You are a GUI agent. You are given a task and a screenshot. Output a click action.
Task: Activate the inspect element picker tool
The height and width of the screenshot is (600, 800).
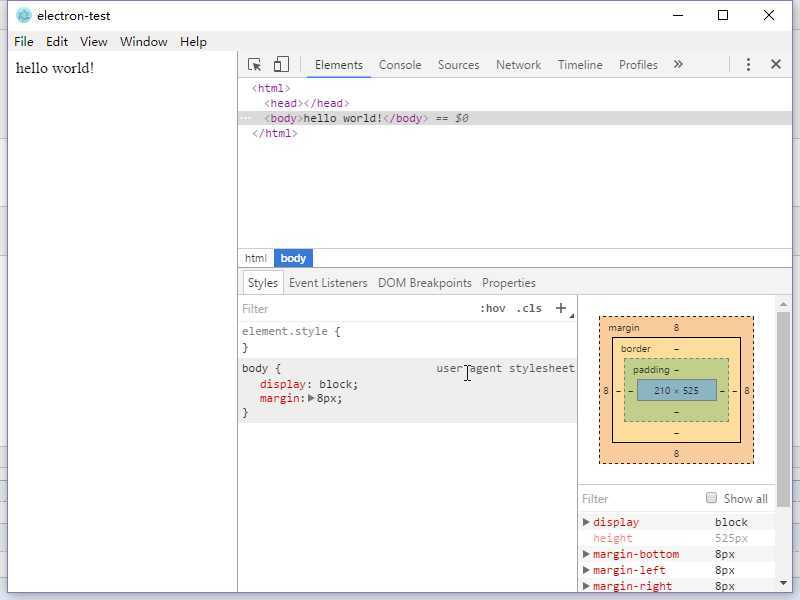(254, 65)
